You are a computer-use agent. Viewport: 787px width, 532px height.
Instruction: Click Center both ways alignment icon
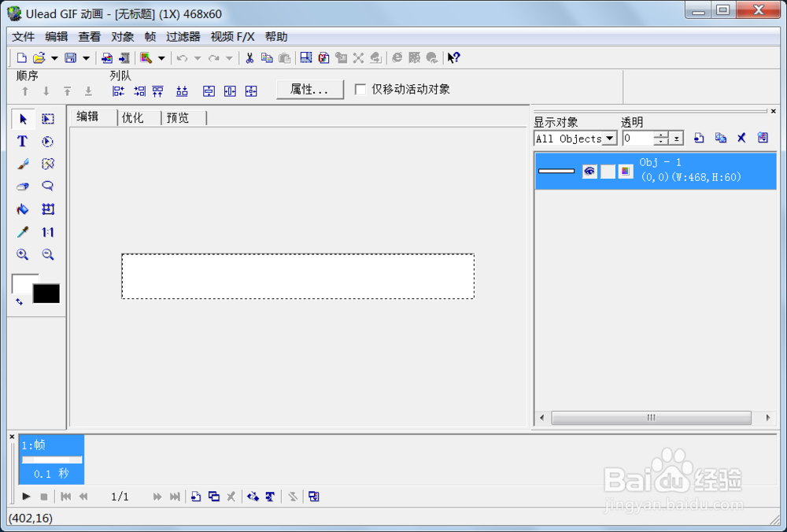tap(251, 91)
